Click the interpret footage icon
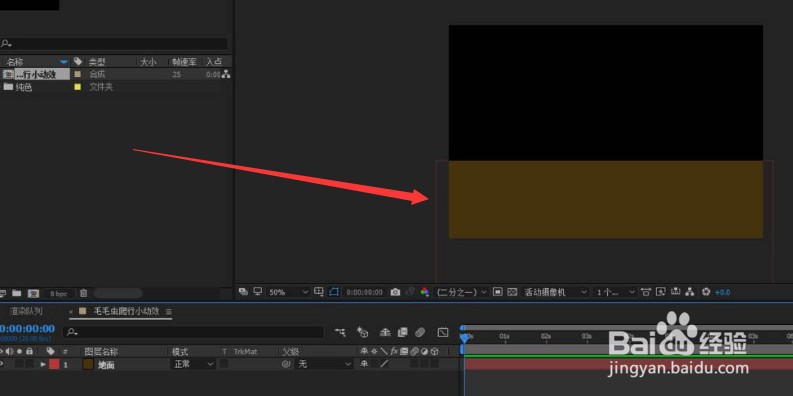Screen dimensions: 793x396 (x=3, y=293)
